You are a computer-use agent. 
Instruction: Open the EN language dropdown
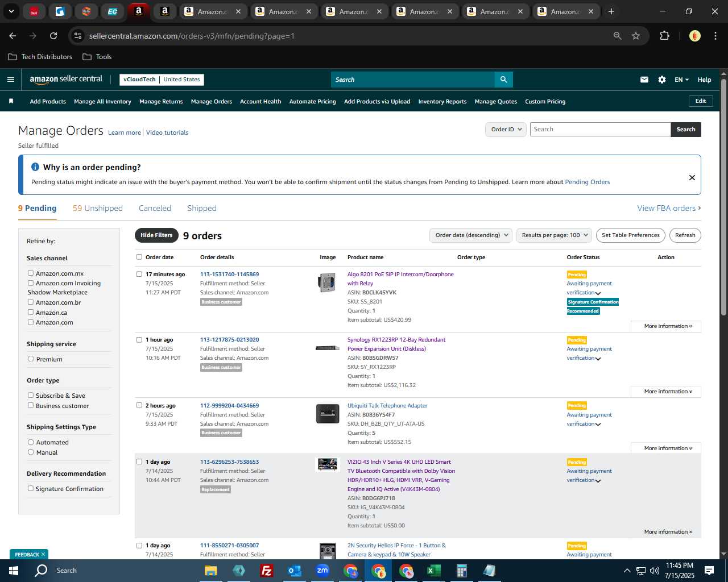(x=681, y=80)
